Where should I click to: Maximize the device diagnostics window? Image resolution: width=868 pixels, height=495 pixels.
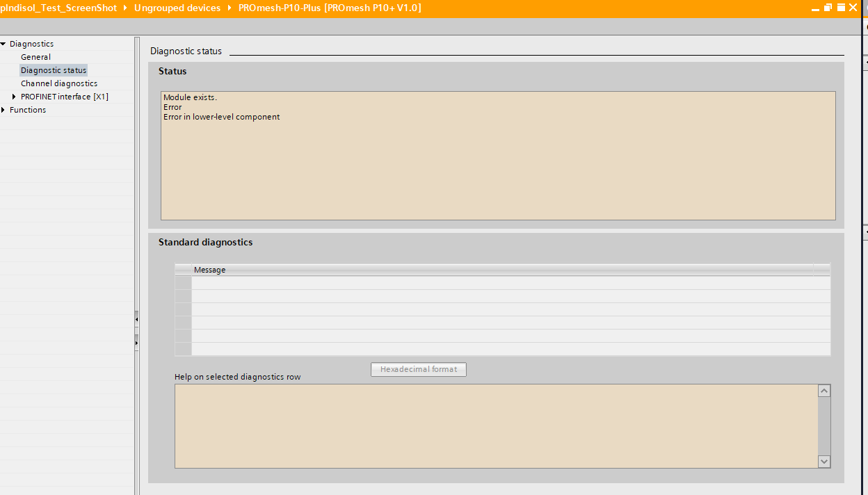(x=841, y=8)
